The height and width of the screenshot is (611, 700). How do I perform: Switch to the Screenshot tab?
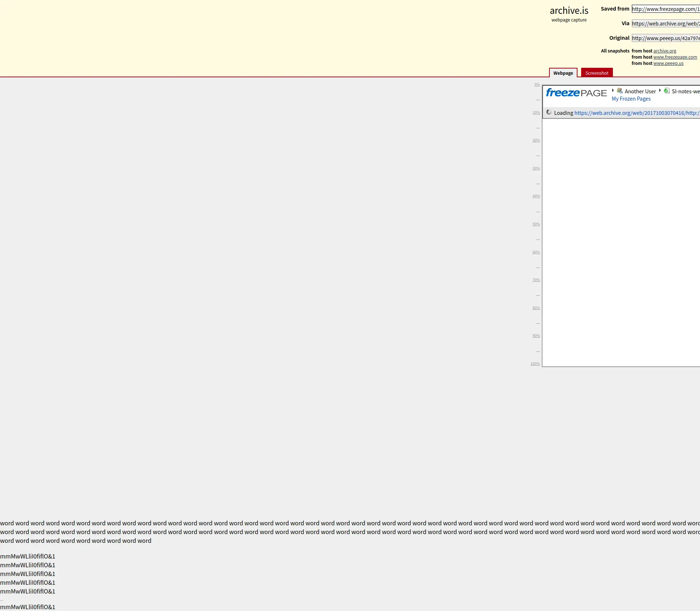[596, 73]
